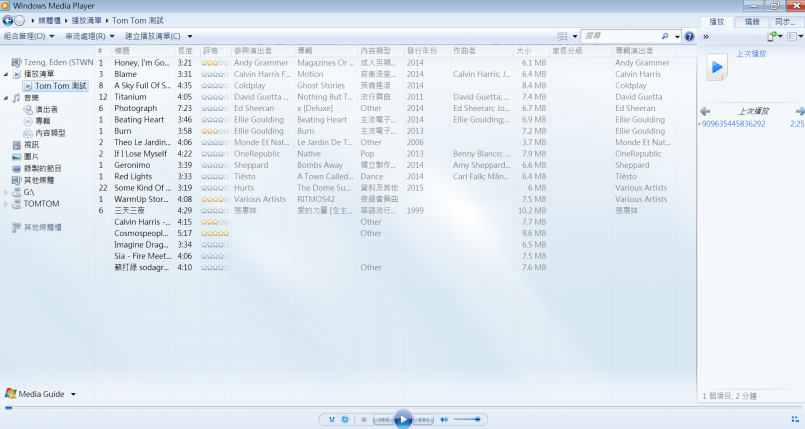Click the volume slider
805x429 pixels.
click(x=468, y=419)
